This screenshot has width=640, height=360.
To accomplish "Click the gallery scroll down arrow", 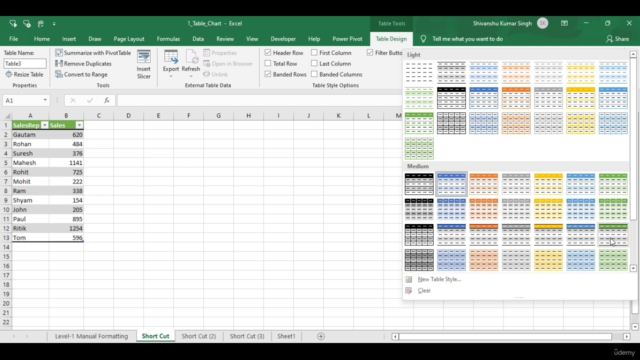I will 633,269.
